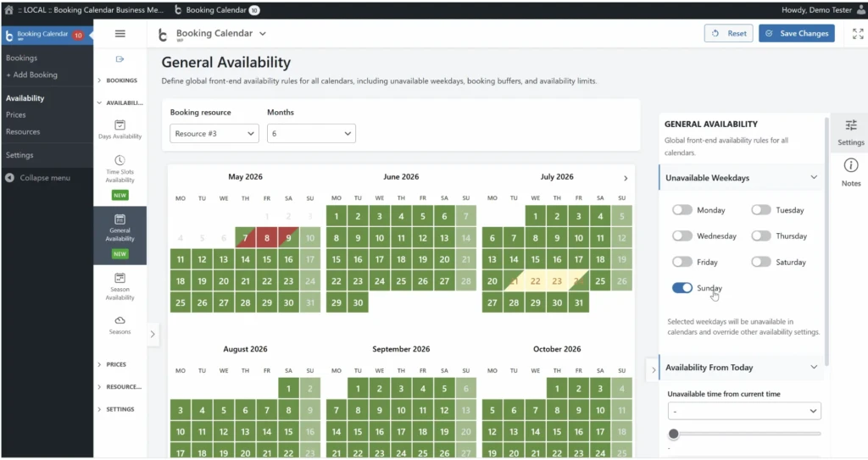Open Settings in WordPress sidebar
Image resolution: width=868 pixels, height=460 pixels.
point(19,155)
